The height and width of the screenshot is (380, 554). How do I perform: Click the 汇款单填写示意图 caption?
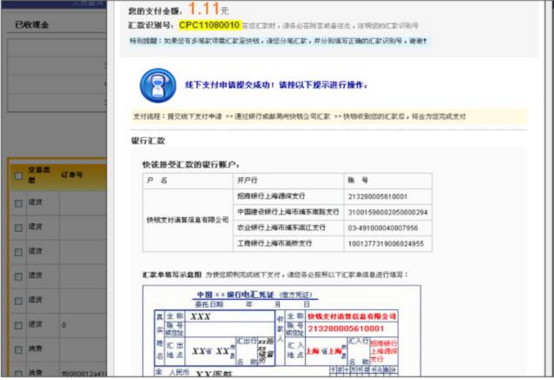click(x=172, y=274)
